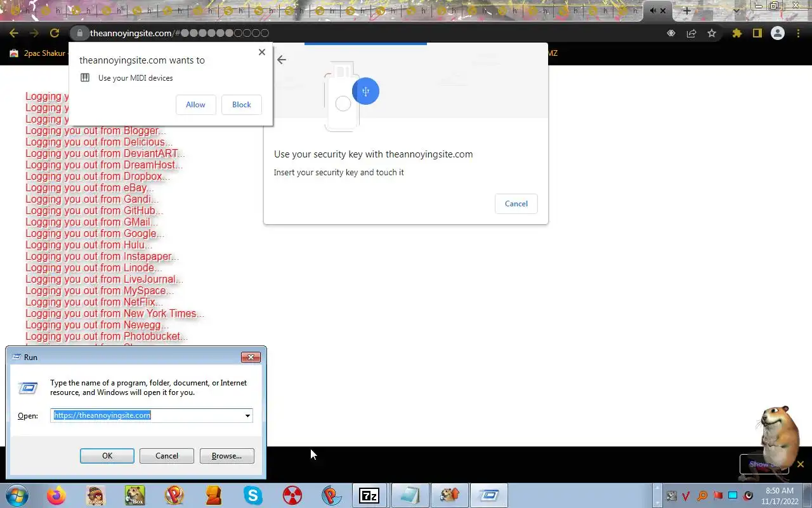
Task: Click 'Logging you out from New York Times...' text
Action: (x=115, y=314)
